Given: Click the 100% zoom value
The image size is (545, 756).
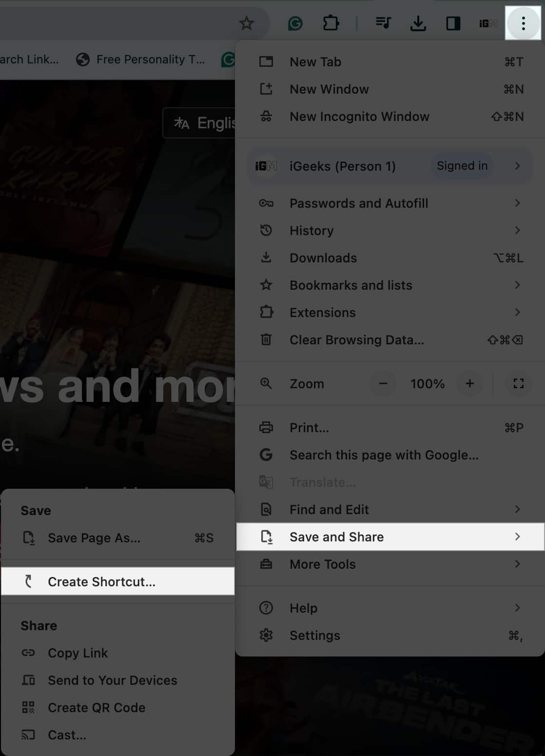Looking at the screenshot, I should click(x=427, y=384).
